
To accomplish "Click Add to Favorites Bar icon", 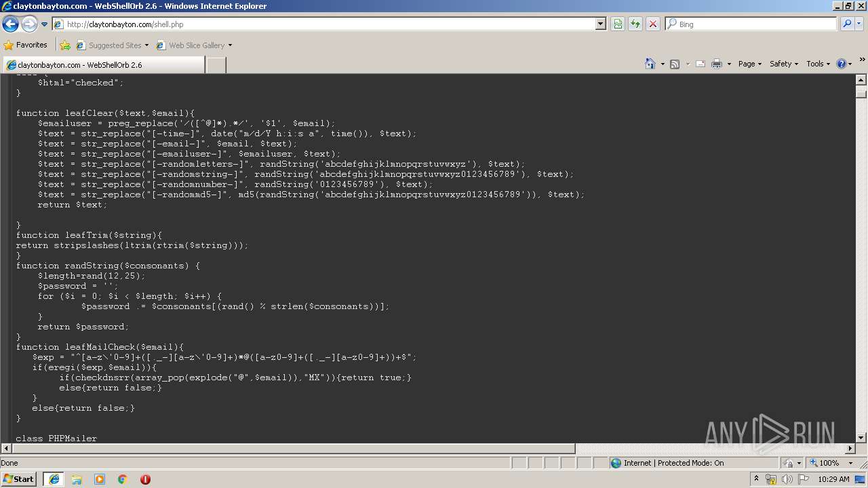I will [65, 45].
